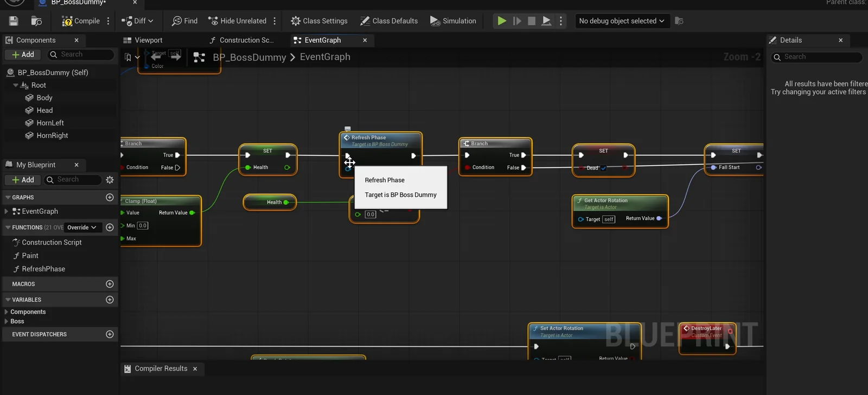The image size is (868, 395).
Task: Open compile options three-dot menu
Action: (x=108, y=21)
